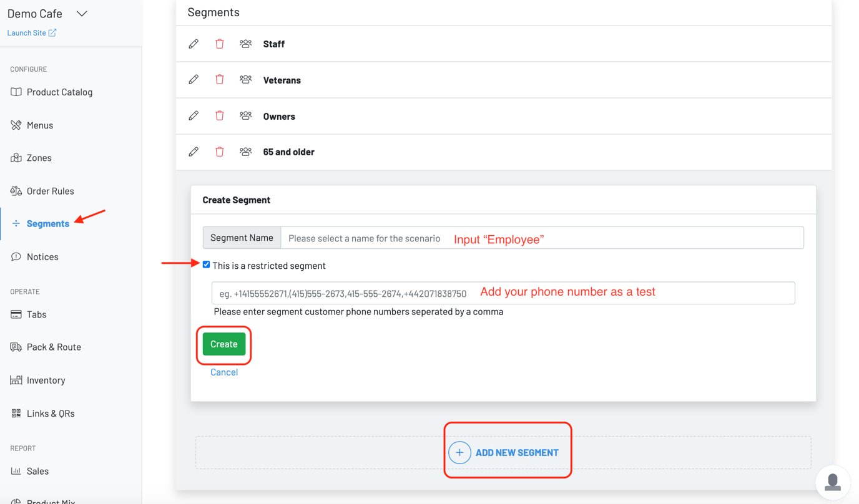
Task: Click ADD NEW SEGMENT
Action: 517,452
